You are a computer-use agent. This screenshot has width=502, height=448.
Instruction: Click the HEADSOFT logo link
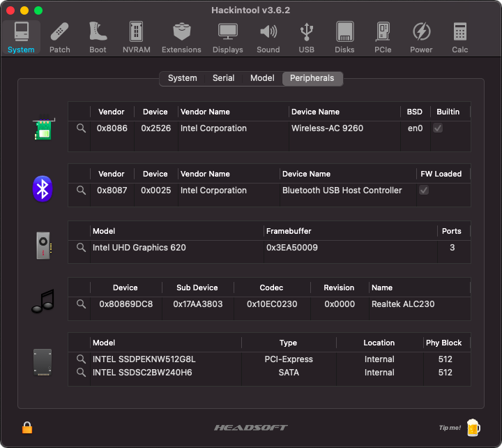251,428
